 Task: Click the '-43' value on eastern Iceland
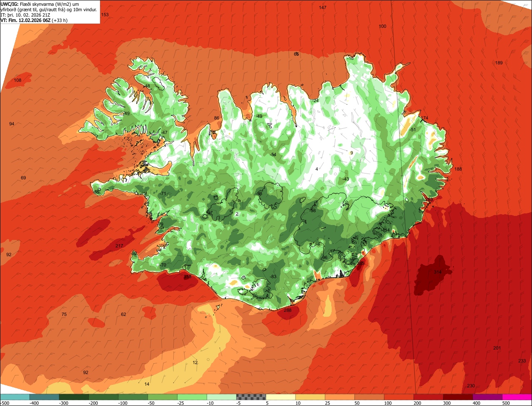346,179
